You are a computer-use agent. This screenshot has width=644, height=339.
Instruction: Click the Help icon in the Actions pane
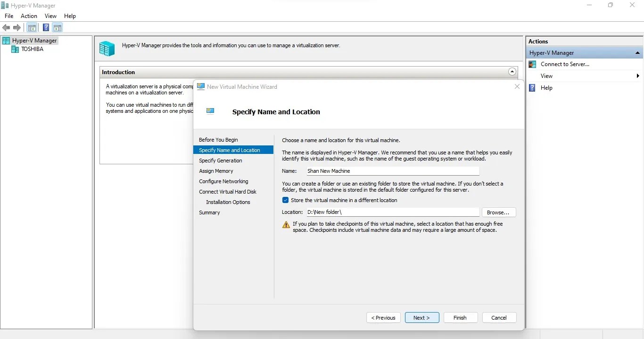532,88
